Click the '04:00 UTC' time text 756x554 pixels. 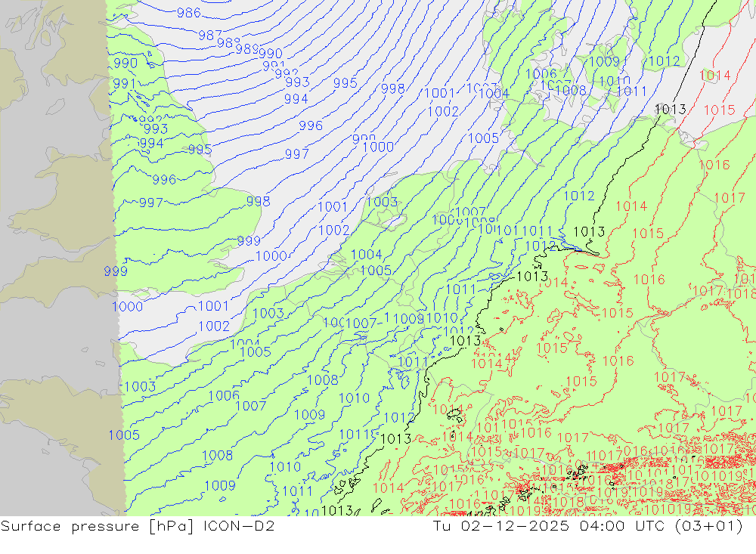click(x=622, y=525)
